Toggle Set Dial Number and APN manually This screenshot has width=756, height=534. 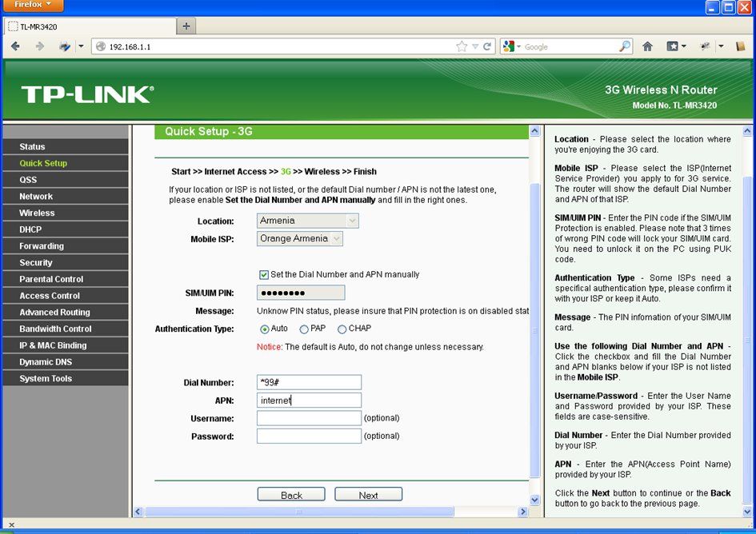click(x=264, y=275)
